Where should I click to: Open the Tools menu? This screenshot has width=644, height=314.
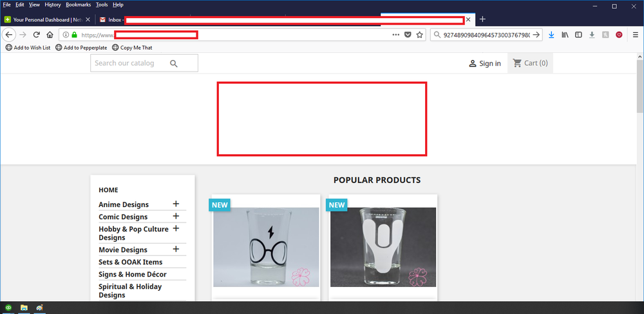pyautogui.click(x=102, y=5)
